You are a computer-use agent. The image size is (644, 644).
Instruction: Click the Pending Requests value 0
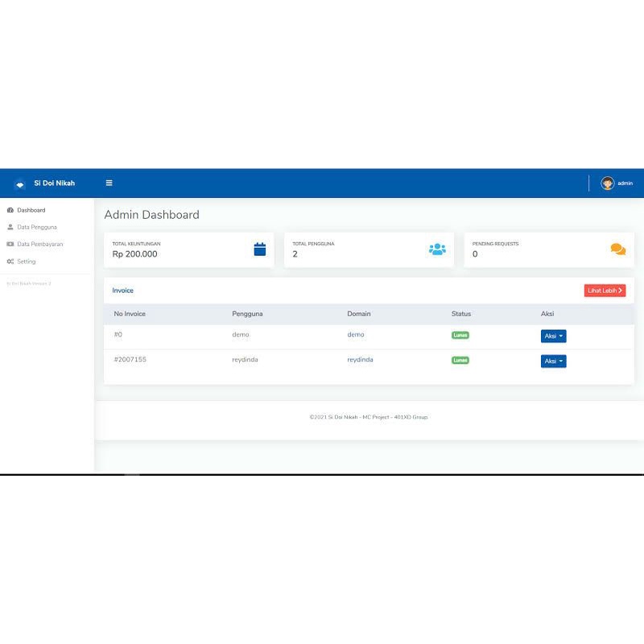click(x=475, y=254)
